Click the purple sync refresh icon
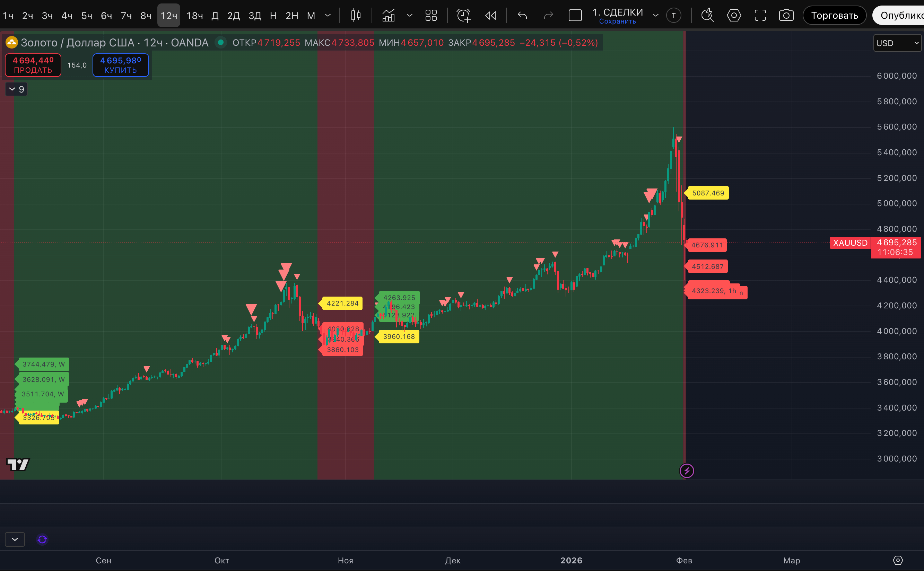 [42, 539]
